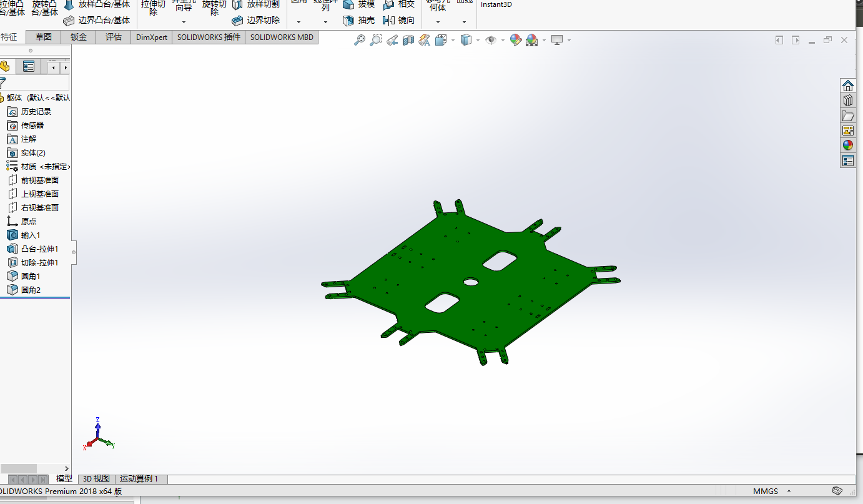Switch to the 评估 (Evaluate) ribbon tab
This screenshot has height=504, width=863.
pos(114,37)
